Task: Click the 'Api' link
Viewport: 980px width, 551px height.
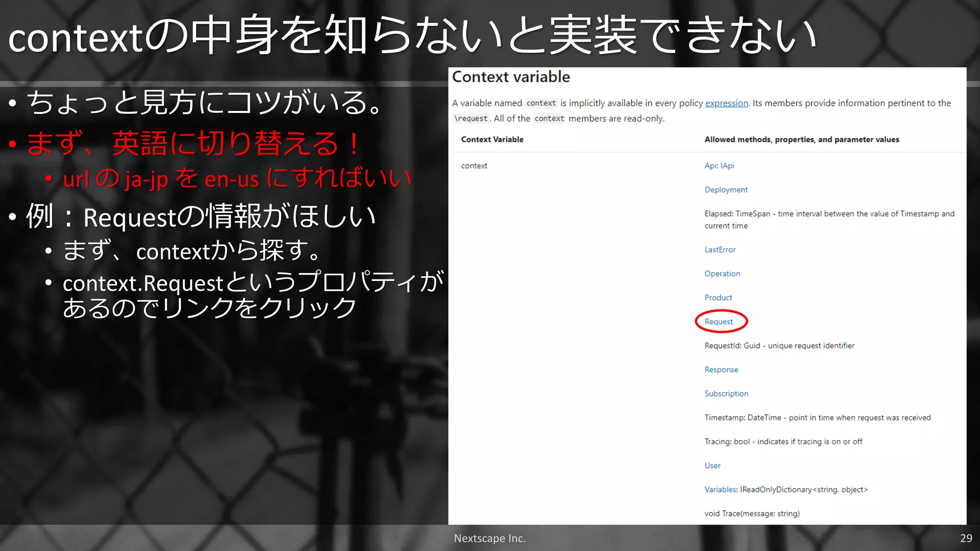Action: (711, 165)
